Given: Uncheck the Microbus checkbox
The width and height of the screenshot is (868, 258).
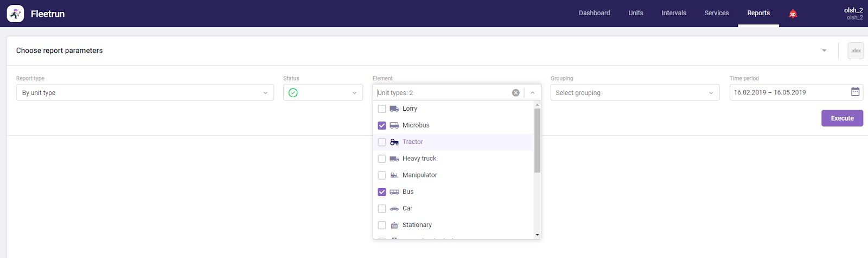Looking at the screenshot, I should click(x=382, y=125).
